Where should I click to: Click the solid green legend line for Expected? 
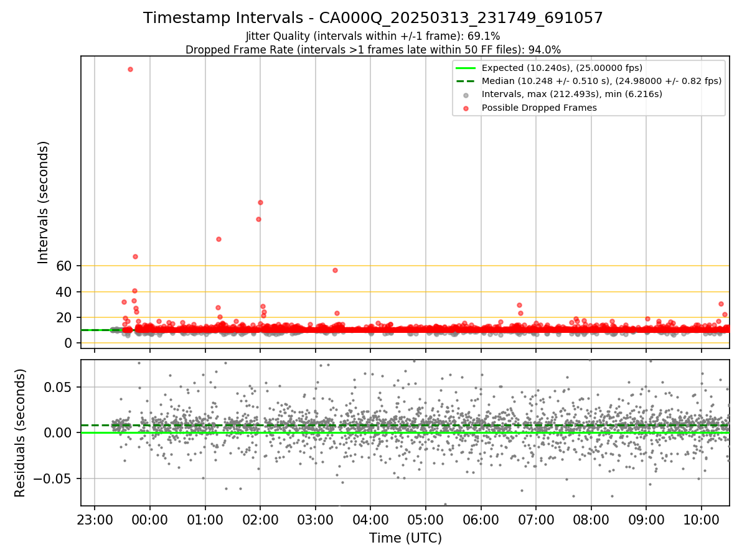[x=466, y=68]
